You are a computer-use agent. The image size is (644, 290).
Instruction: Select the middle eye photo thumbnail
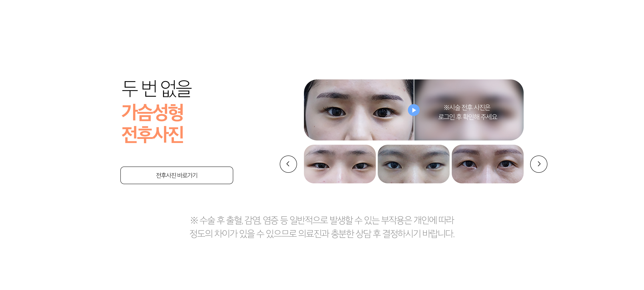click(414, 164)
